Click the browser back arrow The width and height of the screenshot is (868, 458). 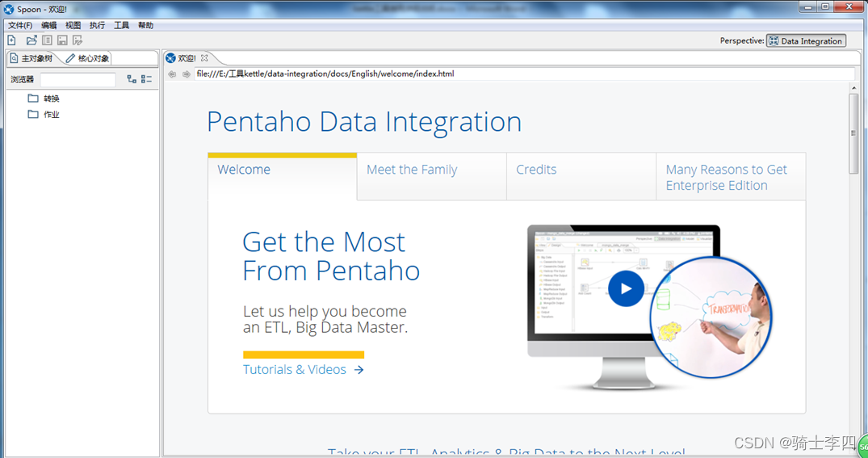[172, 74]
